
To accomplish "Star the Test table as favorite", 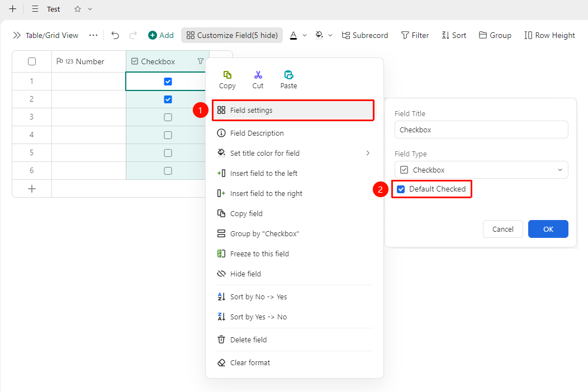I will tap(78, 9).
